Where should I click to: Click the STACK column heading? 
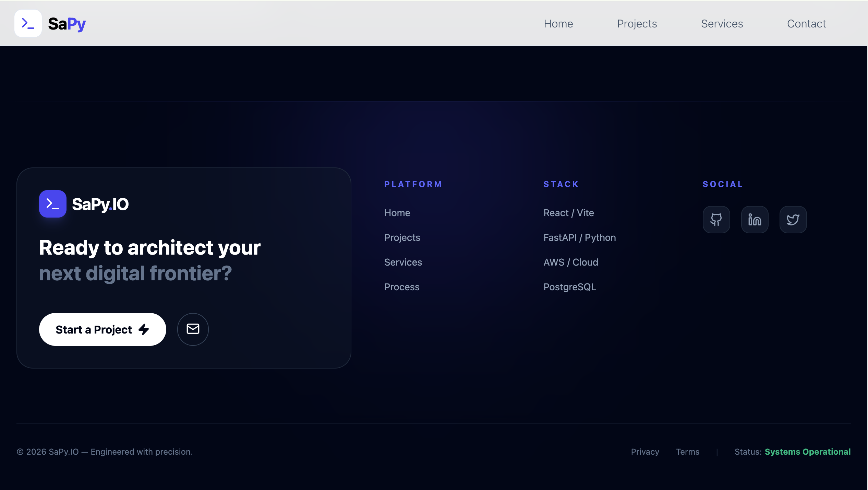pyautogui.click(x=561, y=184)
